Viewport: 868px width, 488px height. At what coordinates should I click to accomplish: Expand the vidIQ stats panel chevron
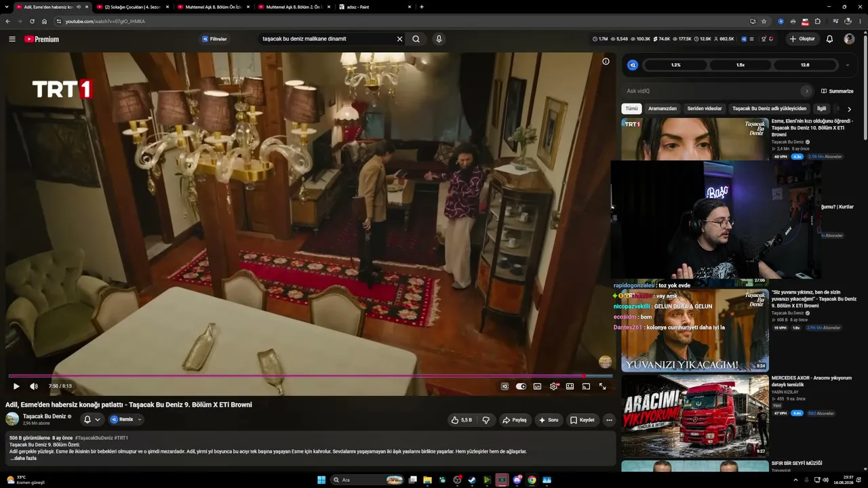click(x=847, y=65)
